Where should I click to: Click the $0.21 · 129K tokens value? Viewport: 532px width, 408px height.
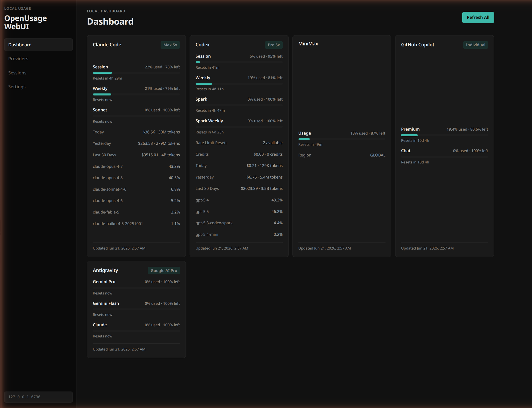pyautogui.click(x=265, y=166)
